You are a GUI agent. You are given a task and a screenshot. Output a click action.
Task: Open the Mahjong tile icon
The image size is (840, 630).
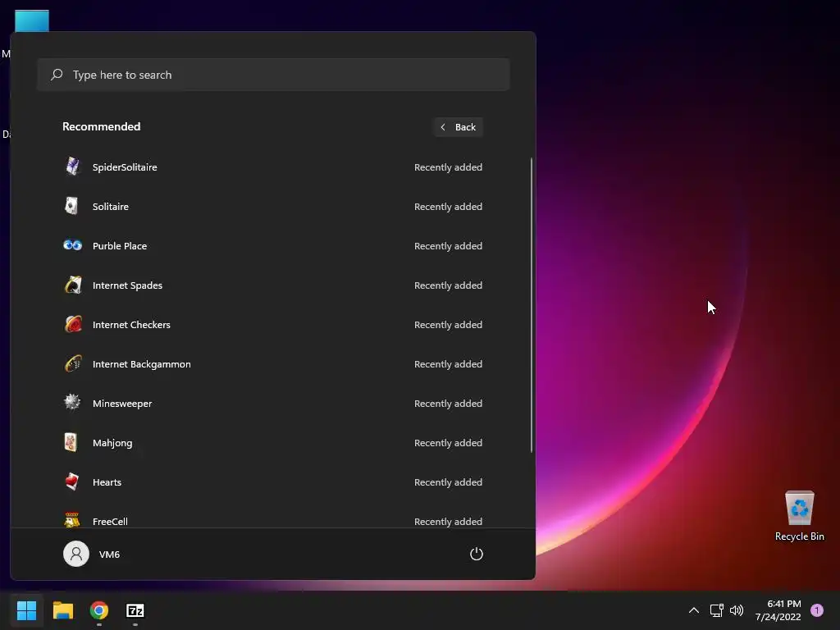[71, 442]
